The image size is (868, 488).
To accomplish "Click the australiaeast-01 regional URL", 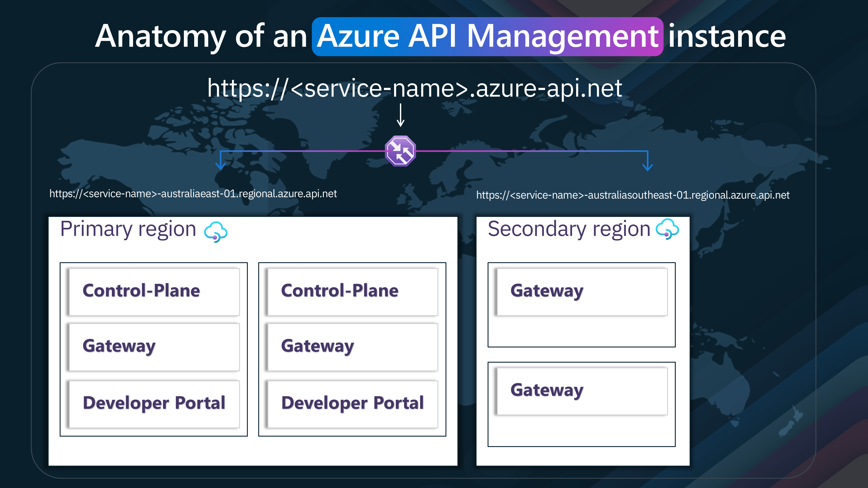I will [x=193, y=194].
